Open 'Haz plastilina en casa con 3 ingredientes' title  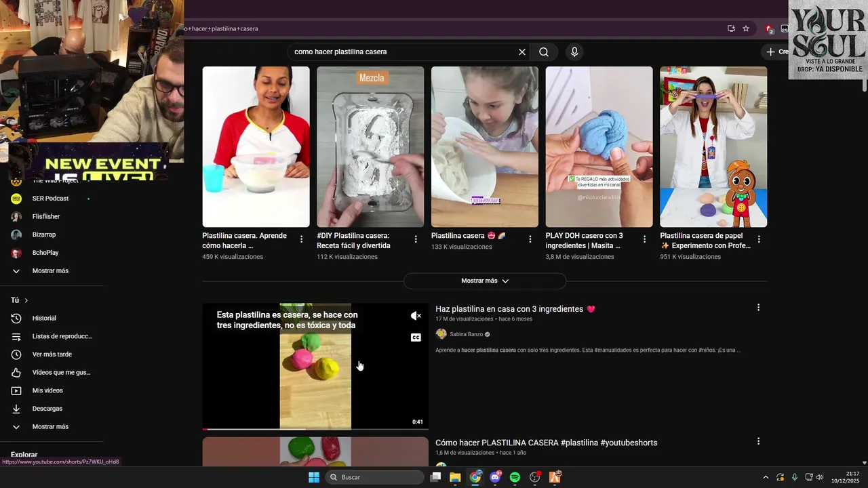click(515, 309)
